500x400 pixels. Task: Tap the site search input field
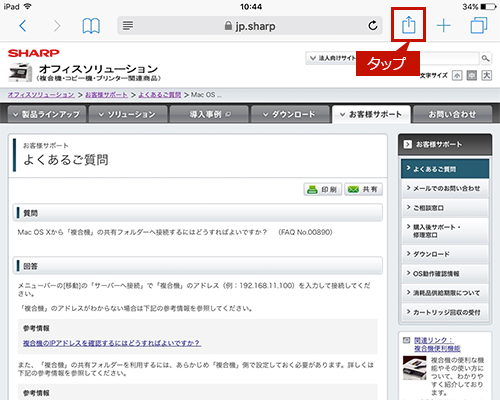tap(449, 58)
